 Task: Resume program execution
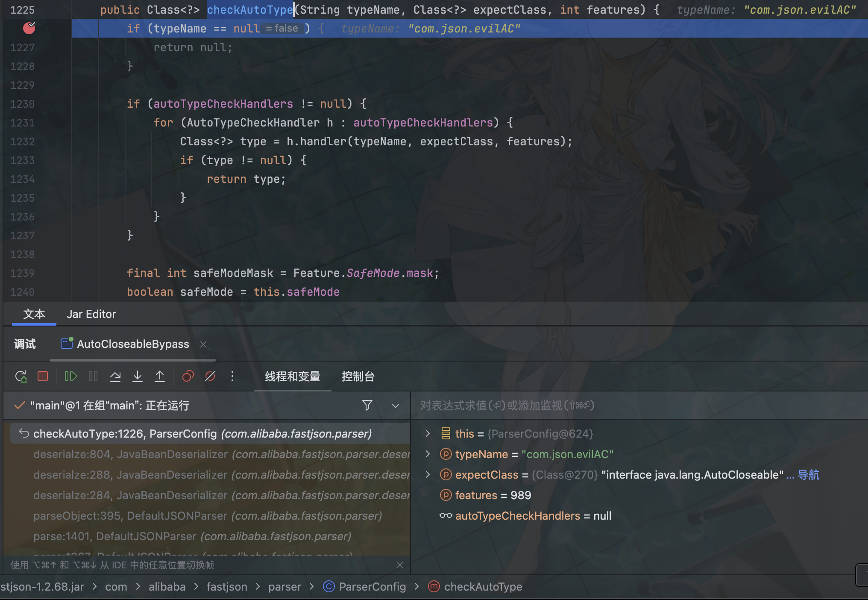[70, 376]
